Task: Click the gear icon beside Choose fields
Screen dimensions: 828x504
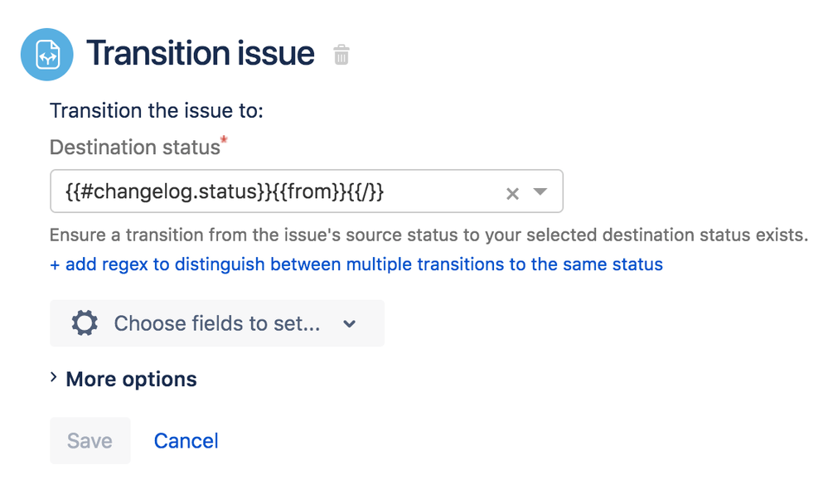Action: pos(85,323)
